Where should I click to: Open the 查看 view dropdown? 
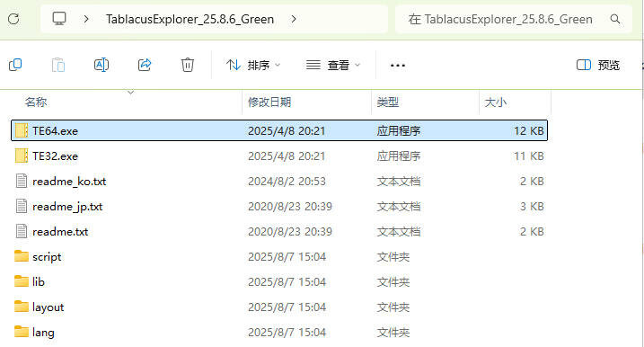click(x=333, y=65)
